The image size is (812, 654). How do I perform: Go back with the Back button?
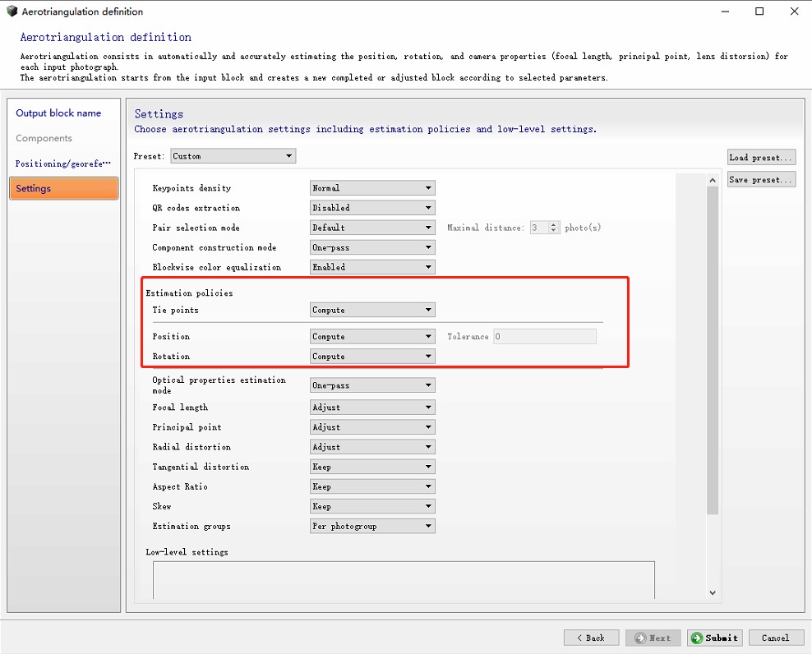pyautogui.click(x=591, y=638)
